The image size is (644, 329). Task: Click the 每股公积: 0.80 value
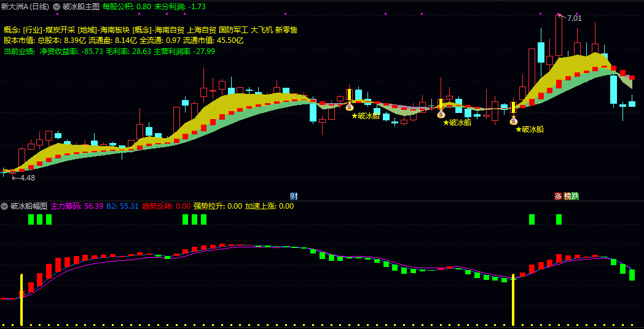[x=127, y=7]
